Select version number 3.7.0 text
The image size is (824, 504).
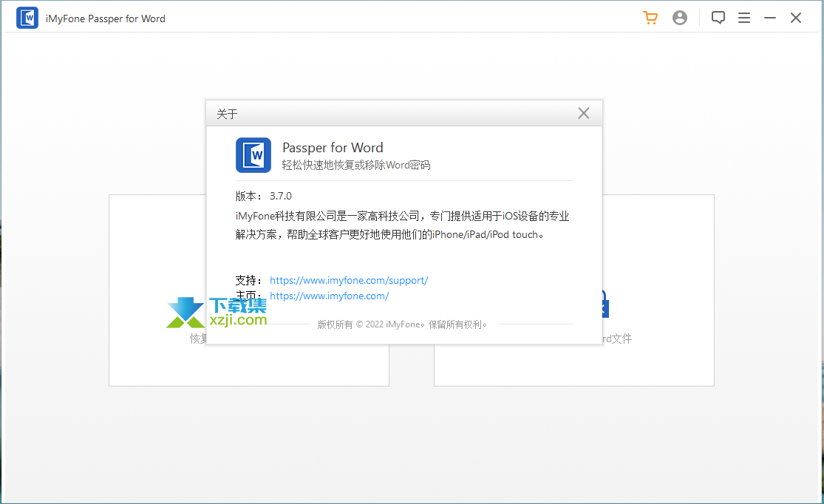(281, 196)
